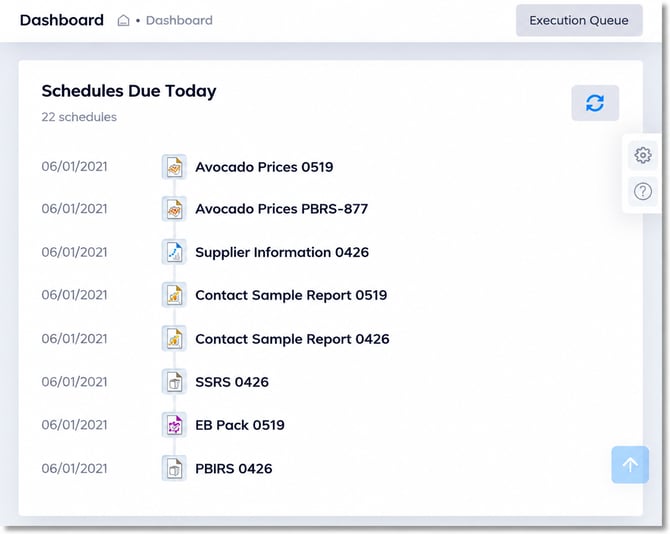Click the date beside Contact Sample Report 0426

74,338
